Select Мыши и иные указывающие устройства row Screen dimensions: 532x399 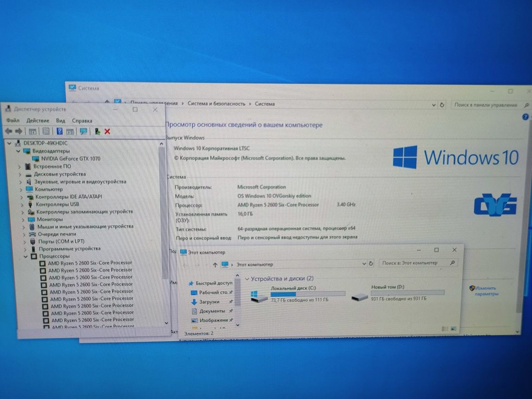85,227
